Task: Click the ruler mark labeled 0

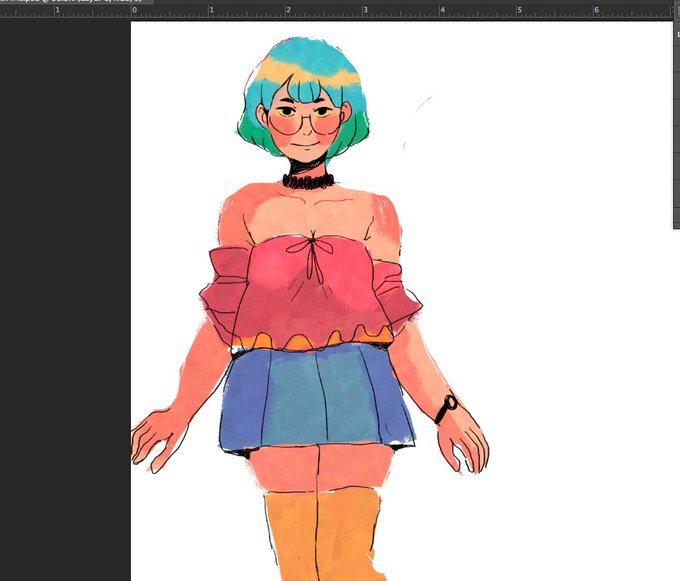Action: click(x=135, y=10)
